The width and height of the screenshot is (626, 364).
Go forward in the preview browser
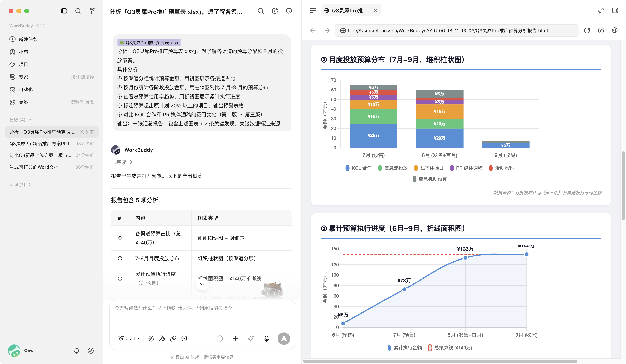pos(327,30)
